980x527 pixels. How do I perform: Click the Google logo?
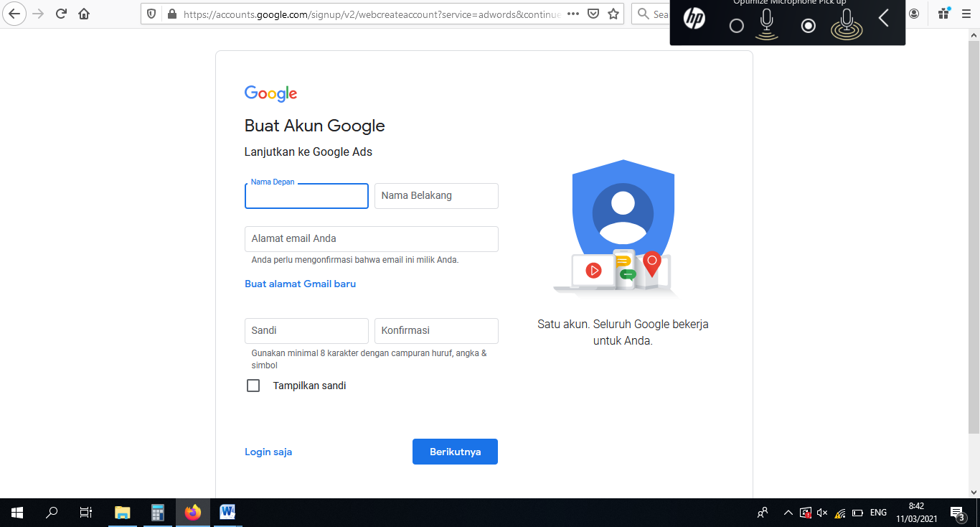270,93
